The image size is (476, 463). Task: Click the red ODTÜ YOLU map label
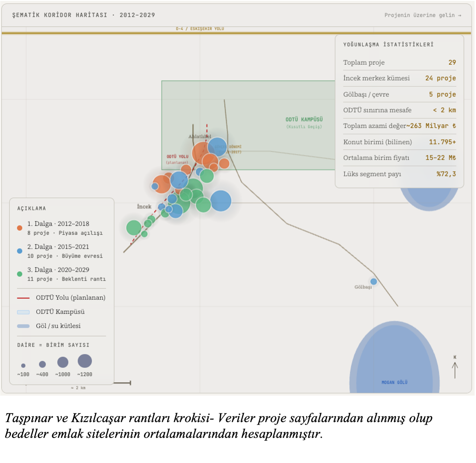(x=178, y=157)
